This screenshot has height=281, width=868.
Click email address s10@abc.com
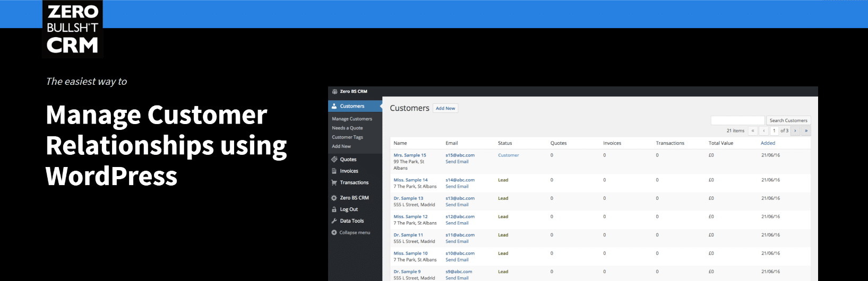coord(460,253)
